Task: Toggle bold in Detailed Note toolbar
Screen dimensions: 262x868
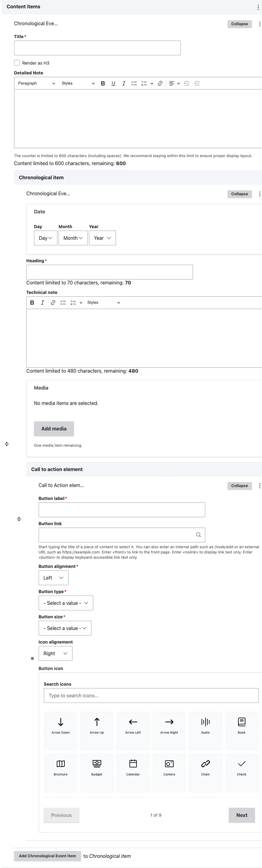Action: 103,83
